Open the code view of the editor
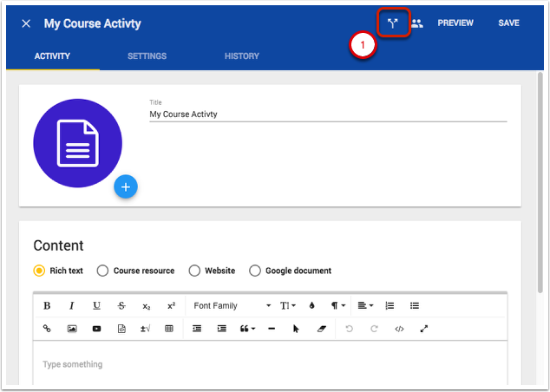The width and height of the screenshot is (550, 392). tap(399, 330)
